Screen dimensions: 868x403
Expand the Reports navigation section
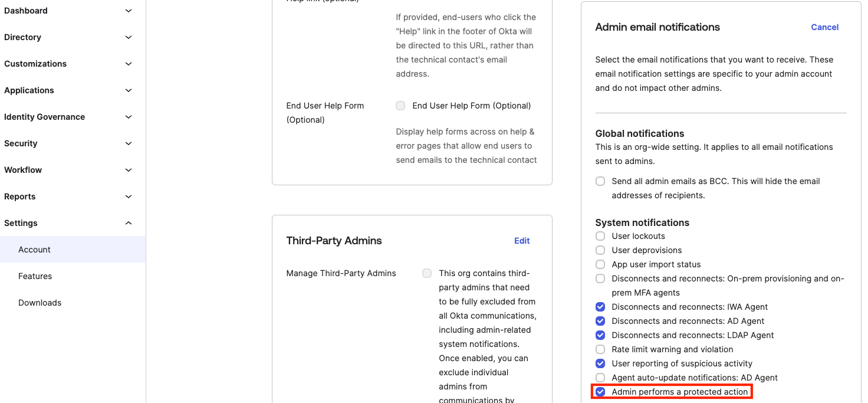click(129, 196)
